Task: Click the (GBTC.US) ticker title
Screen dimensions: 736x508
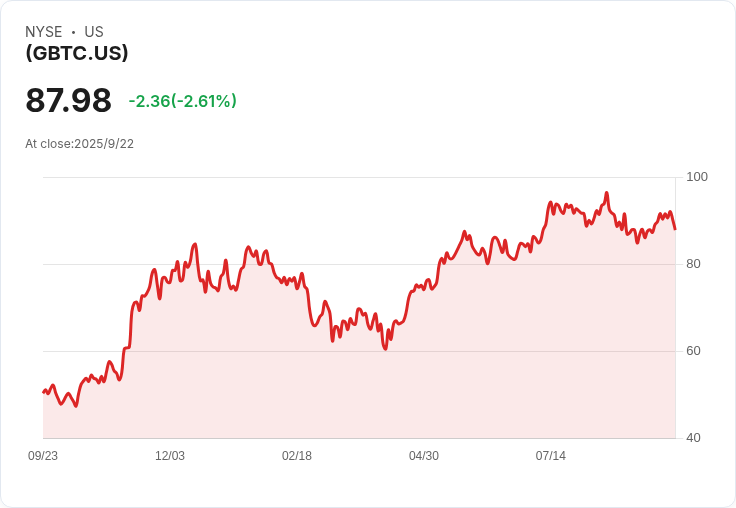Action: coord(77,53)
